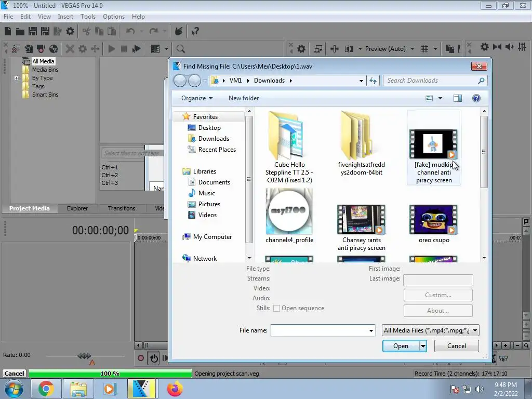Image resolution: width=532 pixels, height=399 pixels.
Task: Open Firefox from the taskbar
Action: click(x=175, y=389)
